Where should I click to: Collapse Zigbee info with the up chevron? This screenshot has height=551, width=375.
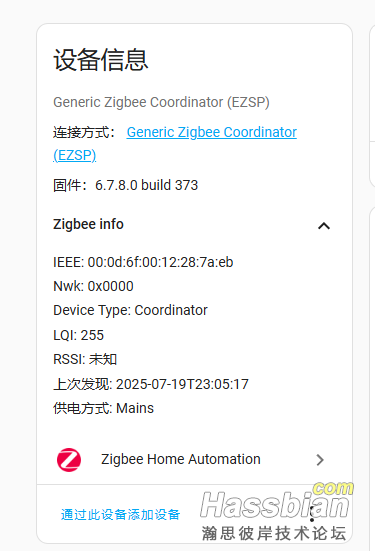point(324,226)
